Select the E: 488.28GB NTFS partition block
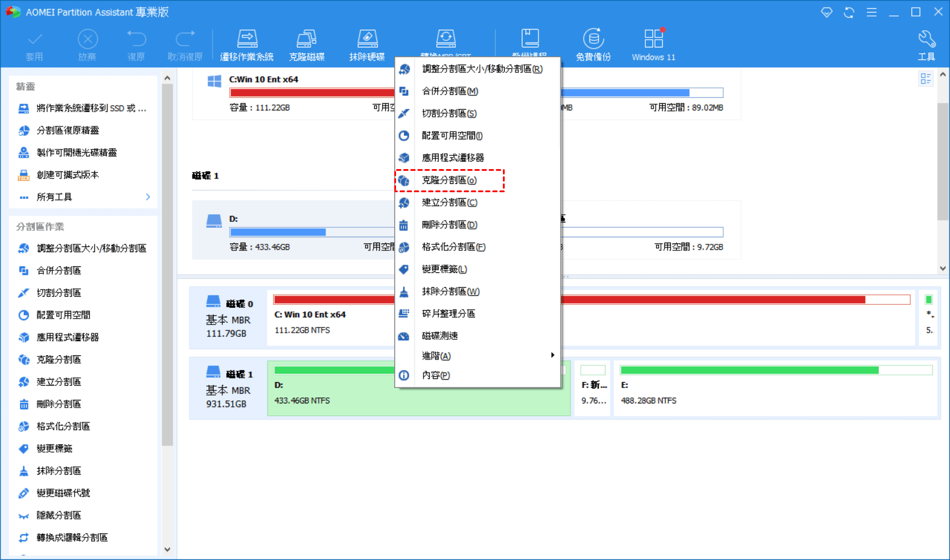The width and height of the screenshot is (950, 560). (775, 388)
